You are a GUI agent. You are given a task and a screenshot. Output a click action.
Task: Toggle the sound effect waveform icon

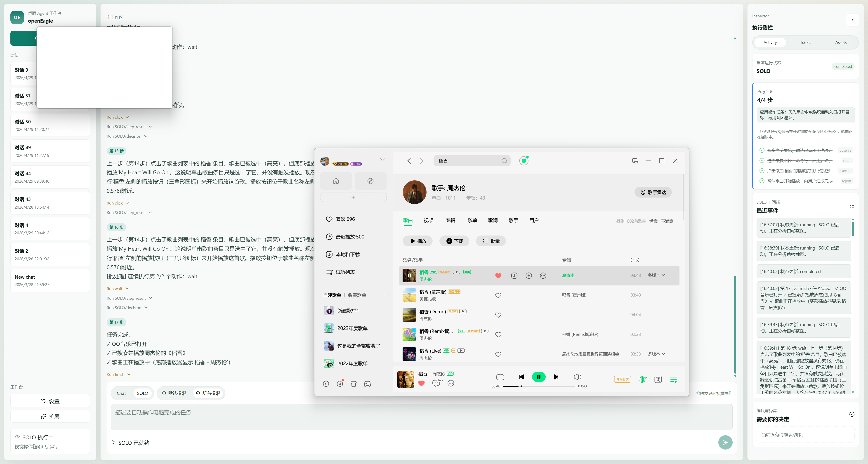pos(642,380)
